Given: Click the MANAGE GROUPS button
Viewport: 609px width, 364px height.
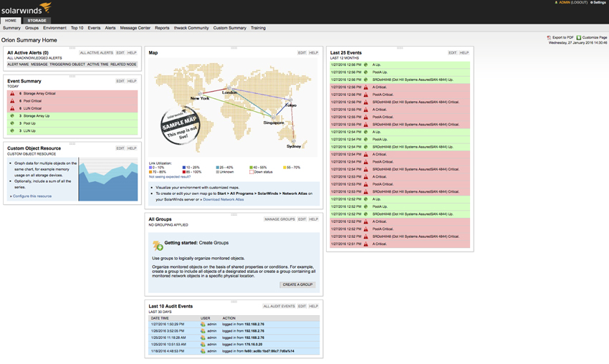Looking at the screenshot, I should (279, 219).
